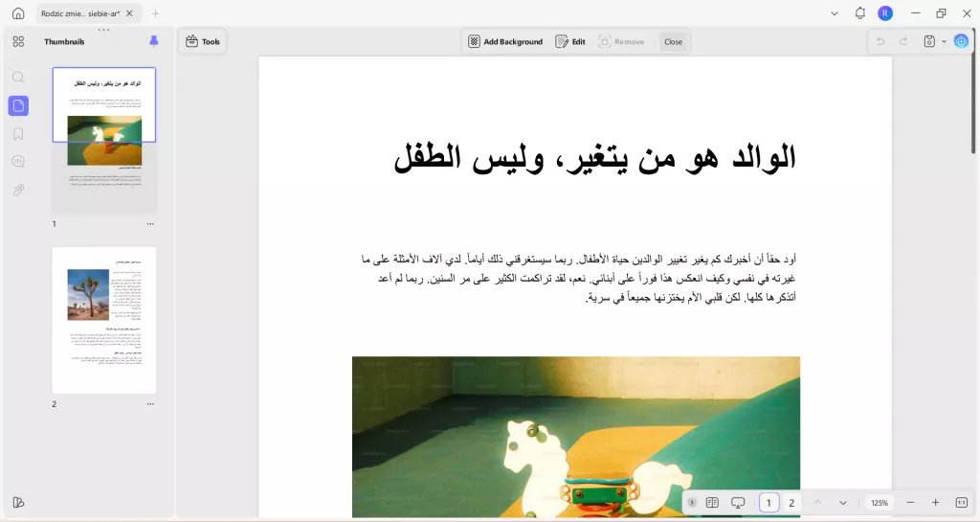
Task: Zoom out with minus button
Action: click(910, 503)
